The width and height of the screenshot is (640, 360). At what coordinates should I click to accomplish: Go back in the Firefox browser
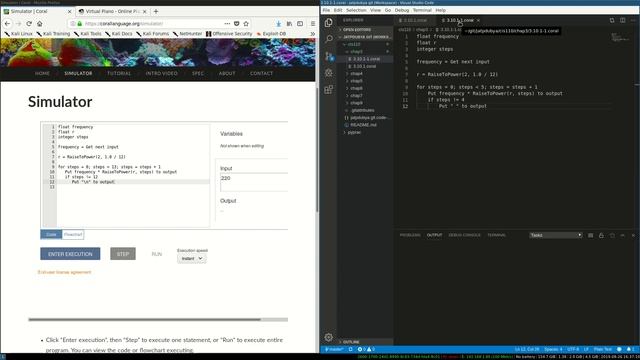[x=7, y=24]
